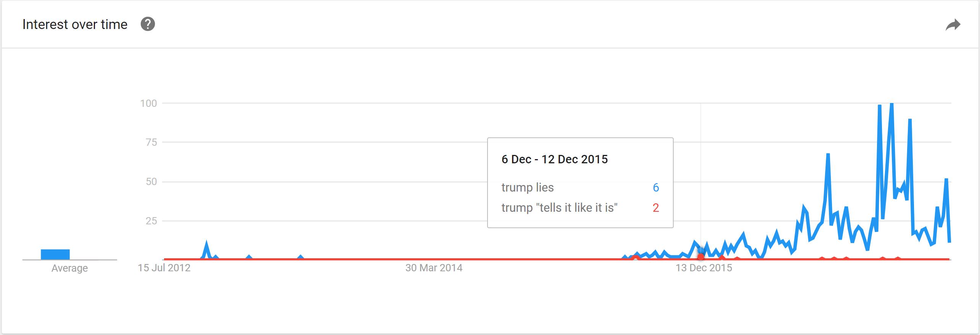Viewport: 980px width, 335px height.
Task: Click the 15 Jul 2012 axis label
Action: [x=164, y=268]
